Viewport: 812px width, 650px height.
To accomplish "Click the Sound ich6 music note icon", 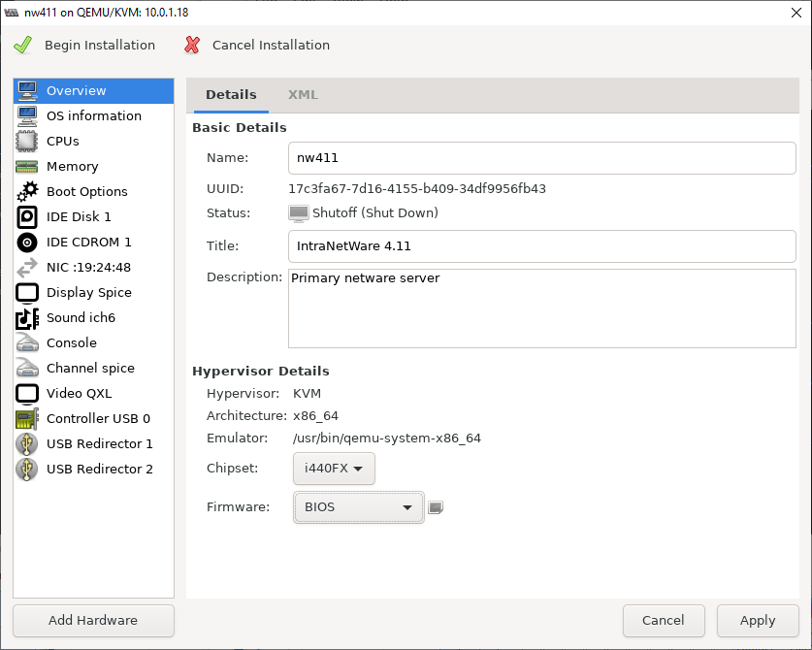I will pos(27,318).
